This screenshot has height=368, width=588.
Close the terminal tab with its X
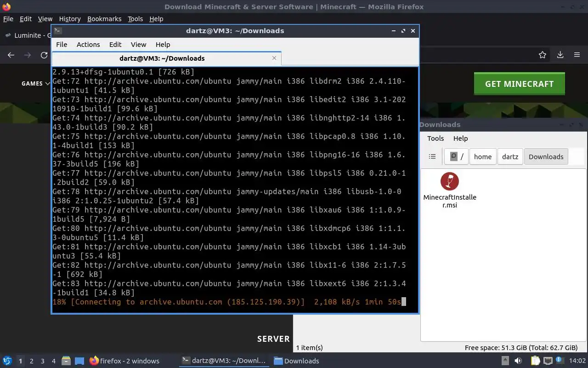coord(274,58)
